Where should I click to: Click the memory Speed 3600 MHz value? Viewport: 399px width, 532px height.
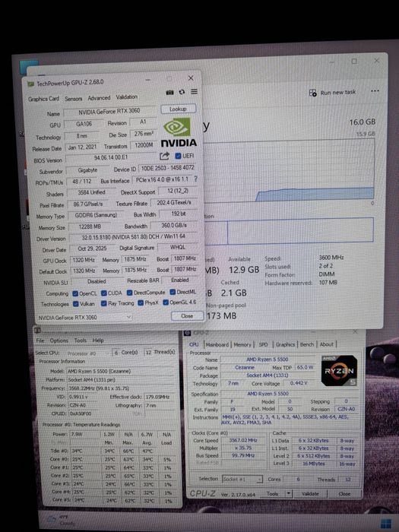click(x=331, y=258)
